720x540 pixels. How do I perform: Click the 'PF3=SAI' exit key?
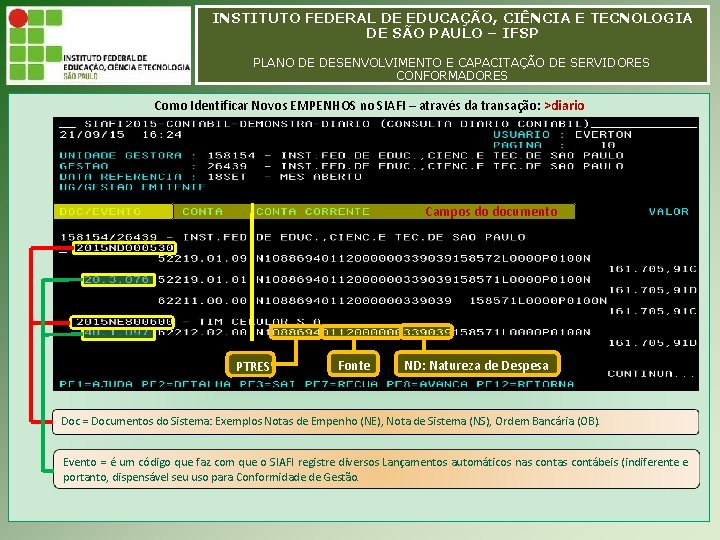pyautogui.click(x=267, y=384)
